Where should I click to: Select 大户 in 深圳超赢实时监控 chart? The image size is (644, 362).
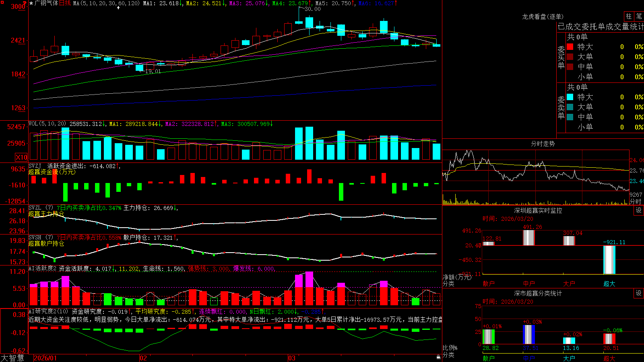569,284
